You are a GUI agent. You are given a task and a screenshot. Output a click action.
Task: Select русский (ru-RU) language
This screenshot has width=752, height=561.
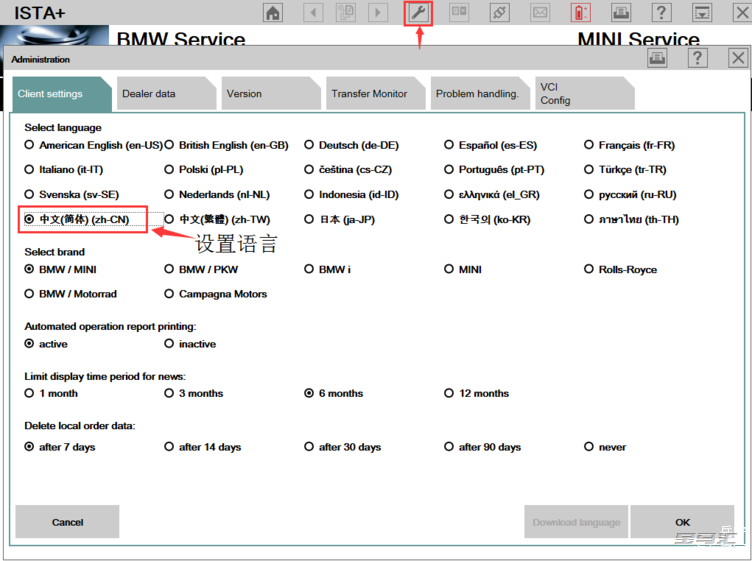[630, 195]
